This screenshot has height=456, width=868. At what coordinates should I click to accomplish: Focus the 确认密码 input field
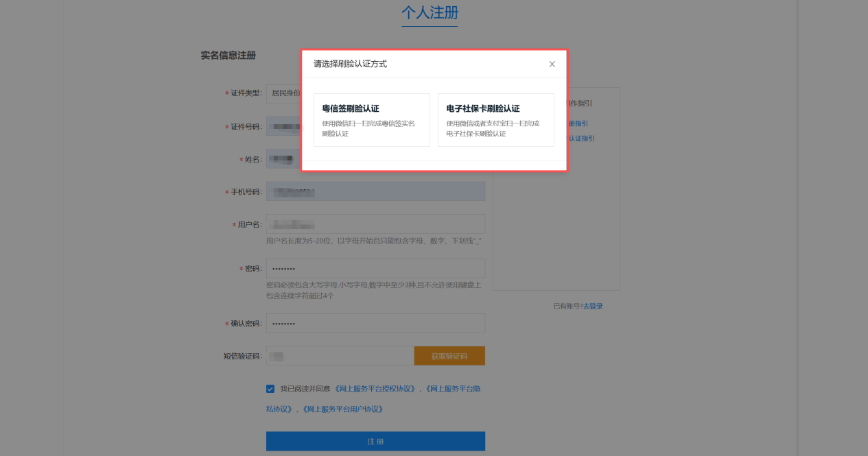[375, 324]
